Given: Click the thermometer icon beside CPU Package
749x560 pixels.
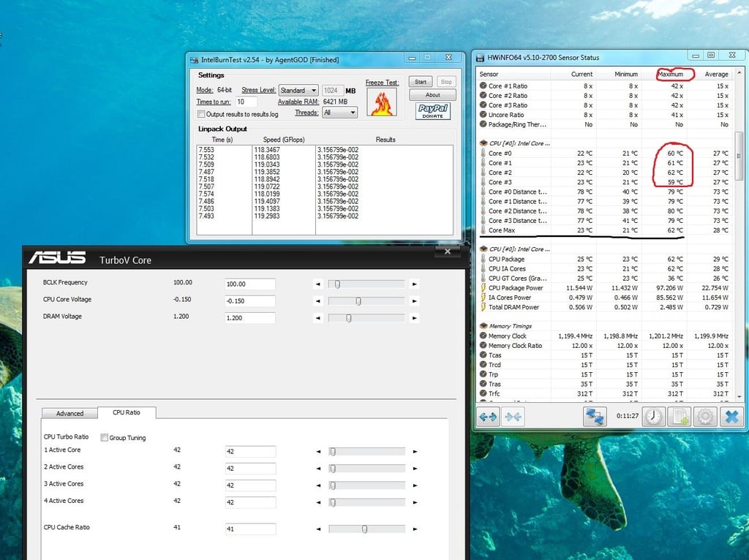Looking at the screenshot, I should tap(483, 259).
